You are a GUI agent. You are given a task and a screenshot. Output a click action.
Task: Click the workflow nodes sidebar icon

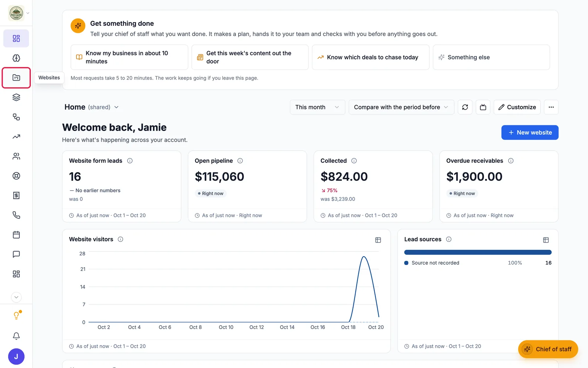point(16,117)
